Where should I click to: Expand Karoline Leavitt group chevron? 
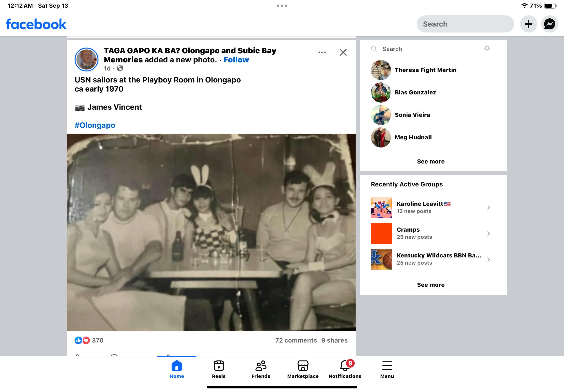click(x=488, y=208)
